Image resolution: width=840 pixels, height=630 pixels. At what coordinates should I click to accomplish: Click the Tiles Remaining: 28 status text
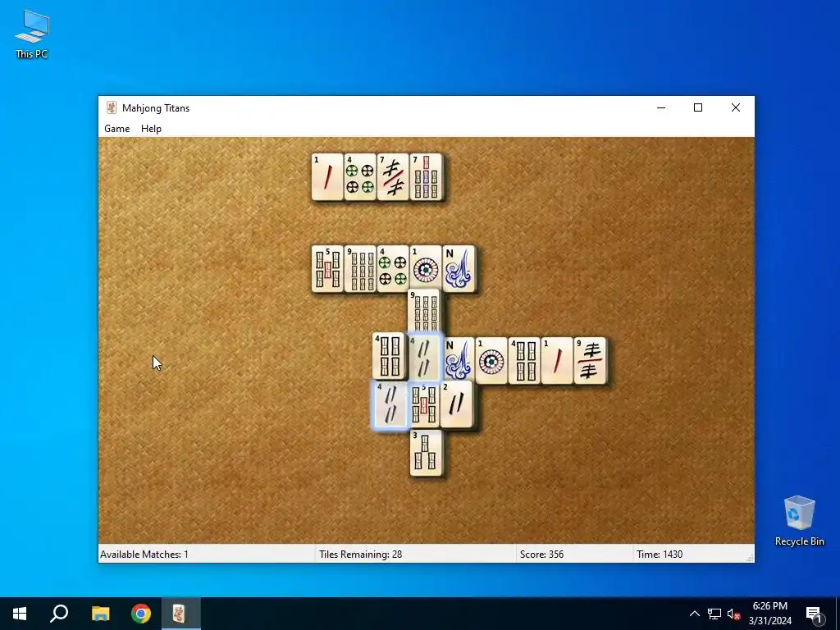point(361,554)
